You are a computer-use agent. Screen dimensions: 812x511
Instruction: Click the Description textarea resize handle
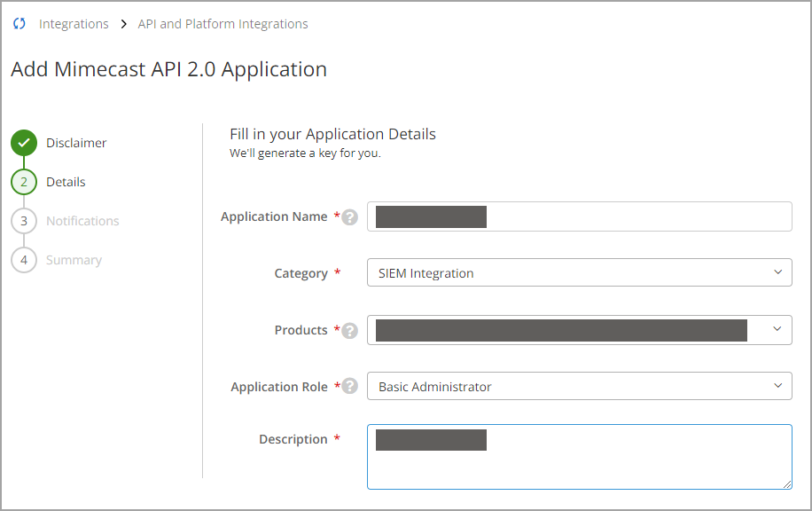point(786,484)
